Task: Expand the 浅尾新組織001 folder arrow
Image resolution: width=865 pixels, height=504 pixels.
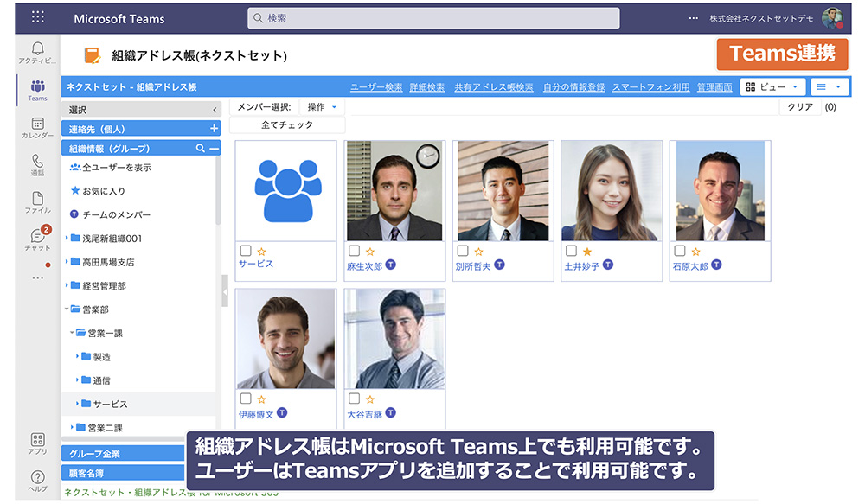Action: click(x=67, y=238)
